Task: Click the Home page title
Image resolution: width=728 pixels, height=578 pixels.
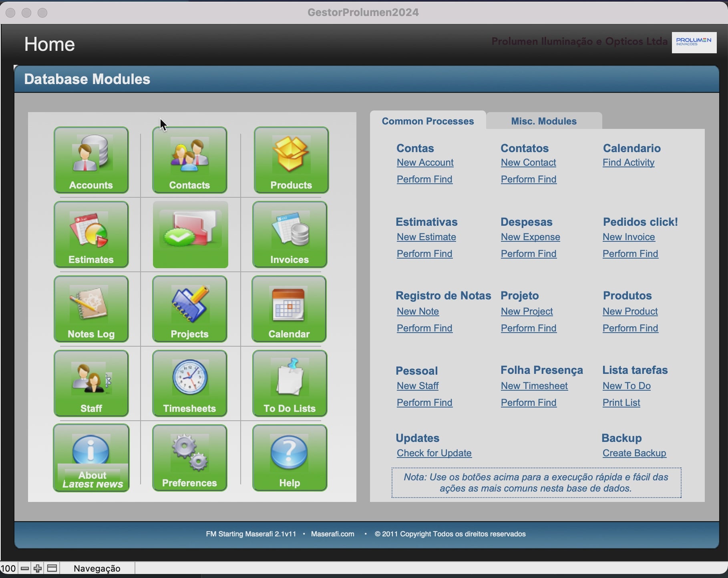Action: (50, 44)
